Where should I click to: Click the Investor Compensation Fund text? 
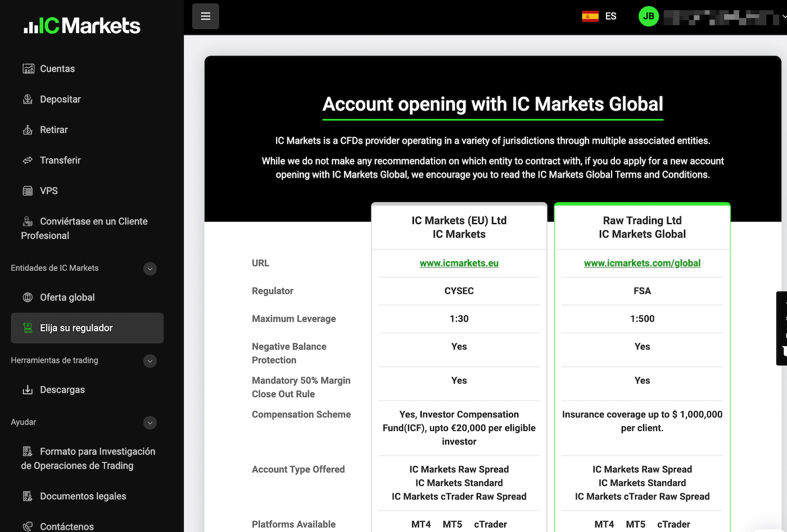459,428
